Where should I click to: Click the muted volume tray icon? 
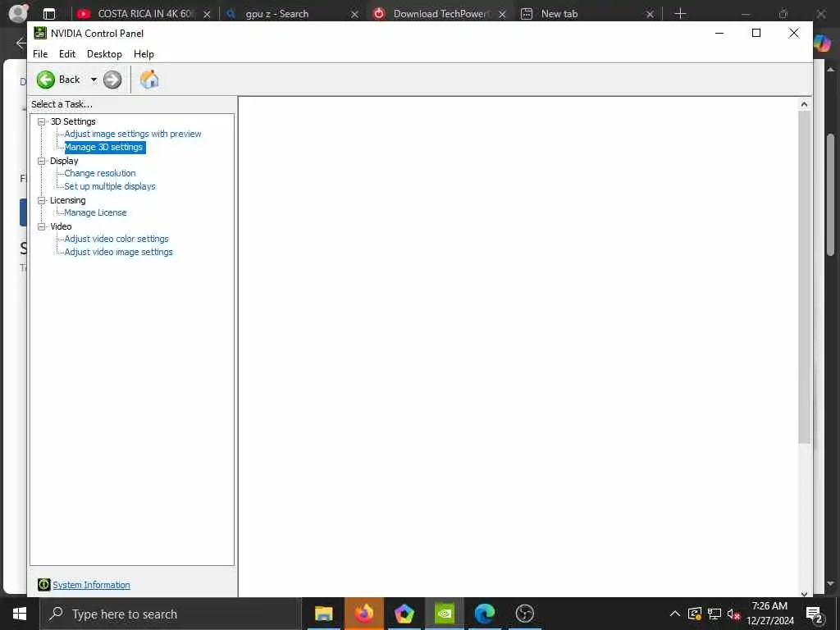coord(733,614)
